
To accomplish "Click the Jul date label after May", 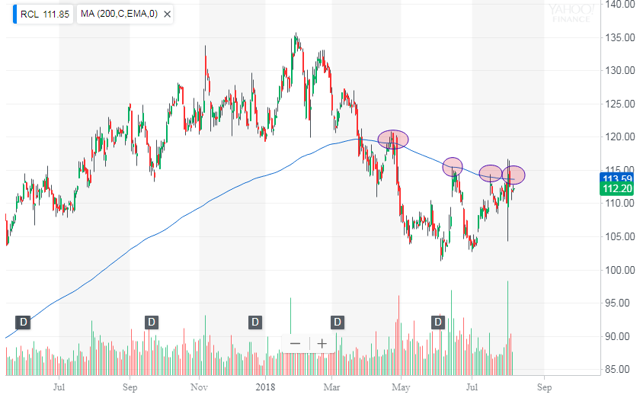I will coord(472,387).
